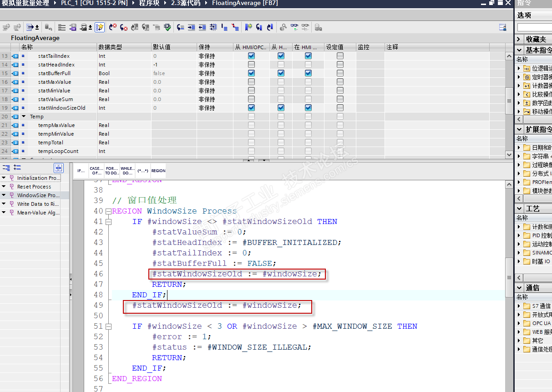Image resolution: width=552 pixels, height=392 pixels.
Task: Expand the PID 控制 folder in instructions
Action: (x=519, y=235)
